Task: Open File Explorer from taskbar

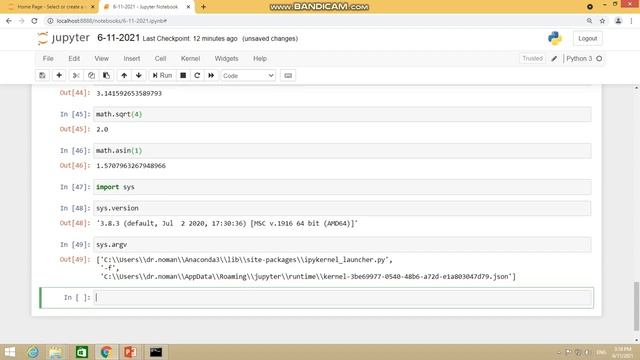Action: (x=56, y=352)
